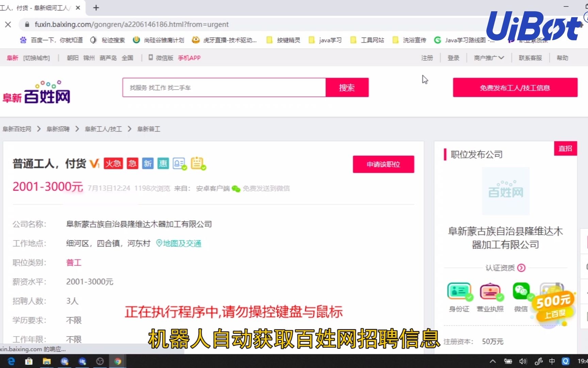This screenshot has height=368, width=588.
Task: Open the 工具网站 bookmark folder
Action: coord(367,40)
